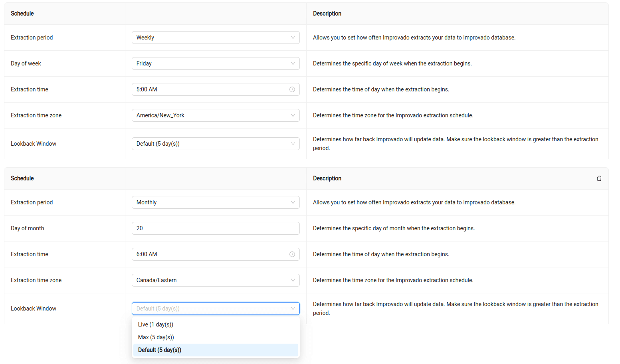Select the Live (1 day(s)) lookback option
This screenshot has width=620, height=364.
[156, 324]
